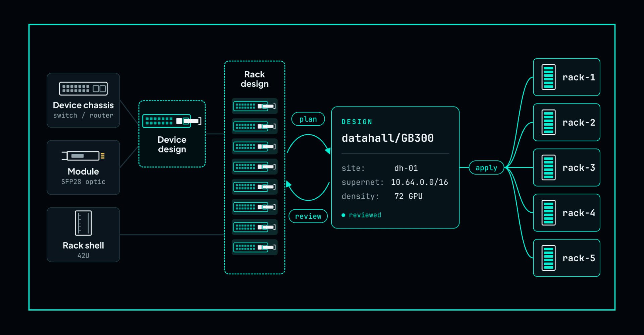The image size is (644, 335).
Task: Click the reviewed status dot
Action: click(x=343, y=215)
